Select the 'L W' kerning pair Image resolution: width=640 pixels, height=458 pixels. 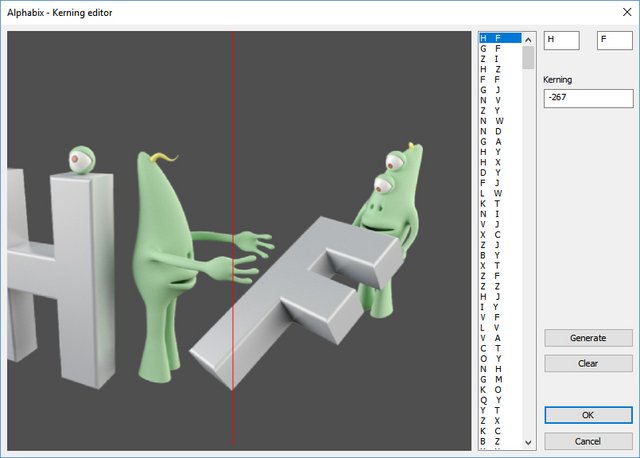coord(500,193)
